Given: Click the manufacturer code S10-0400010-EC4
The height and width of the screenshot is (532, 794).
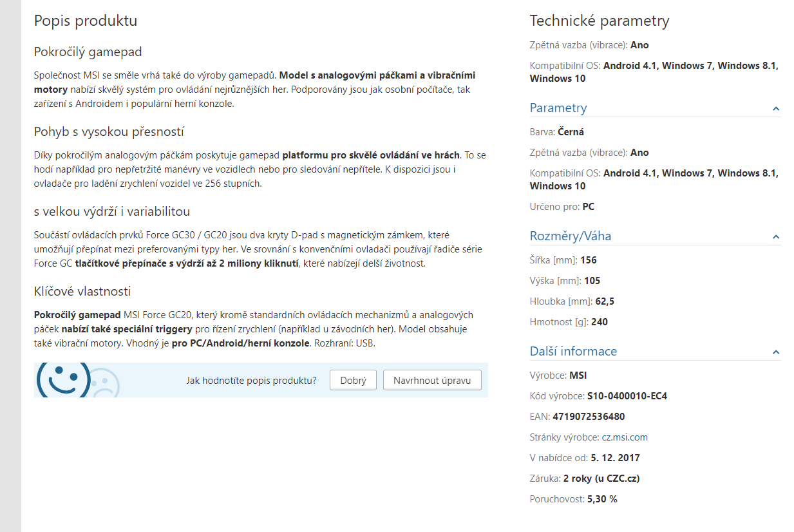Looking at the screenshot, I should (627, 396).
